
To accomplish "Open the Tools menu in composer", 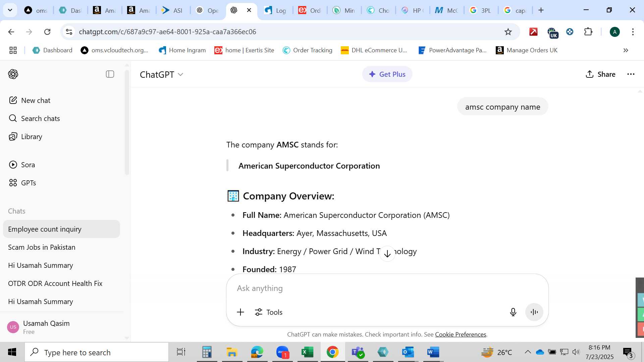I will pos(269,312).
